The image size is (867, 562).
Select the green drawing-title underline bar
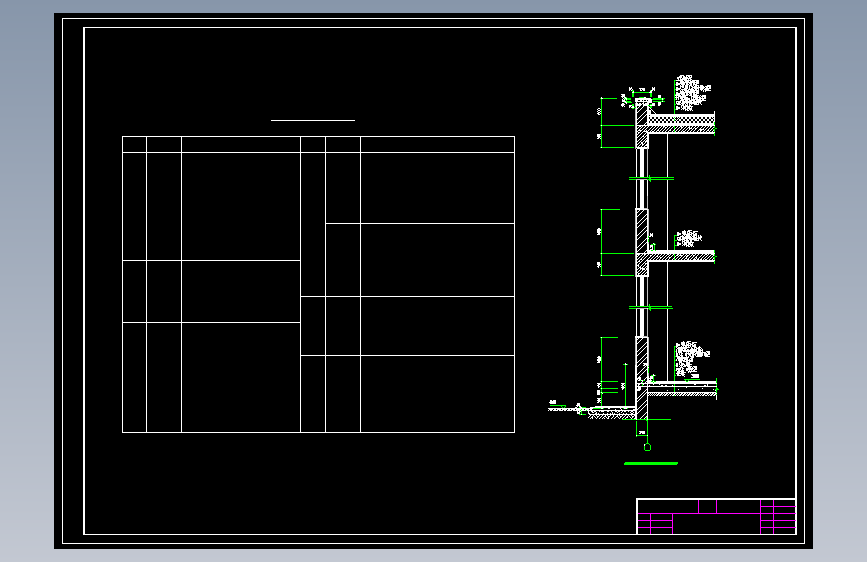[x=651, y=464]
